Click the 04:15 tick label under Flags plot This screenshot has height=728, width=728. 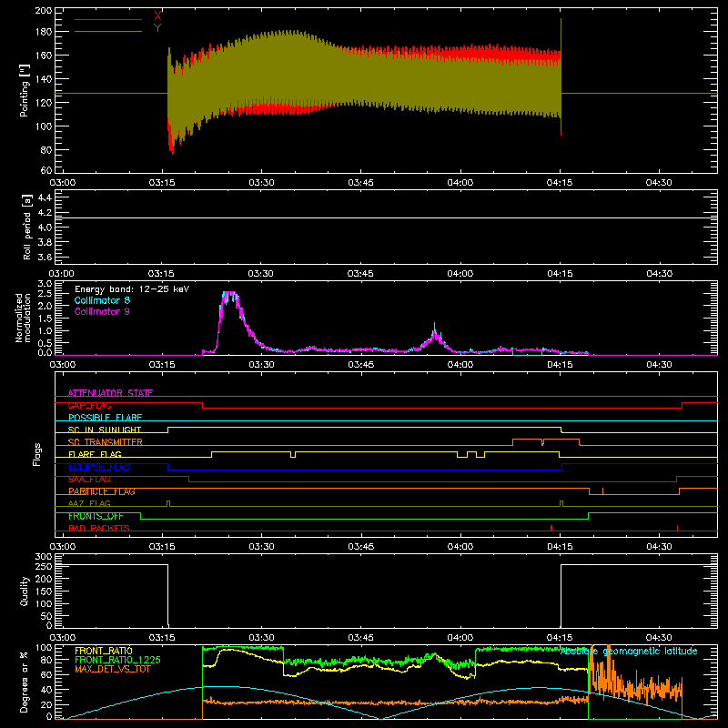click(560, 547)
